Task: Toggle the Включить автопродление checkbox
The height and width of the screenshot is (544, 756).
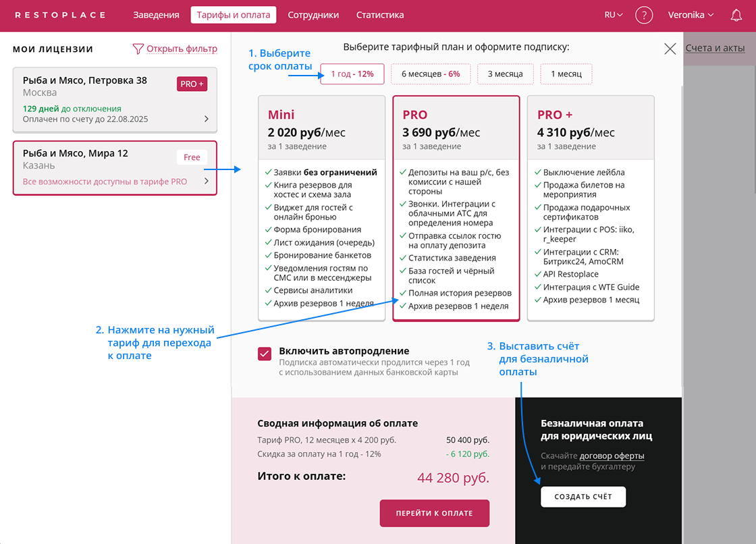Action: click(265, 354)
